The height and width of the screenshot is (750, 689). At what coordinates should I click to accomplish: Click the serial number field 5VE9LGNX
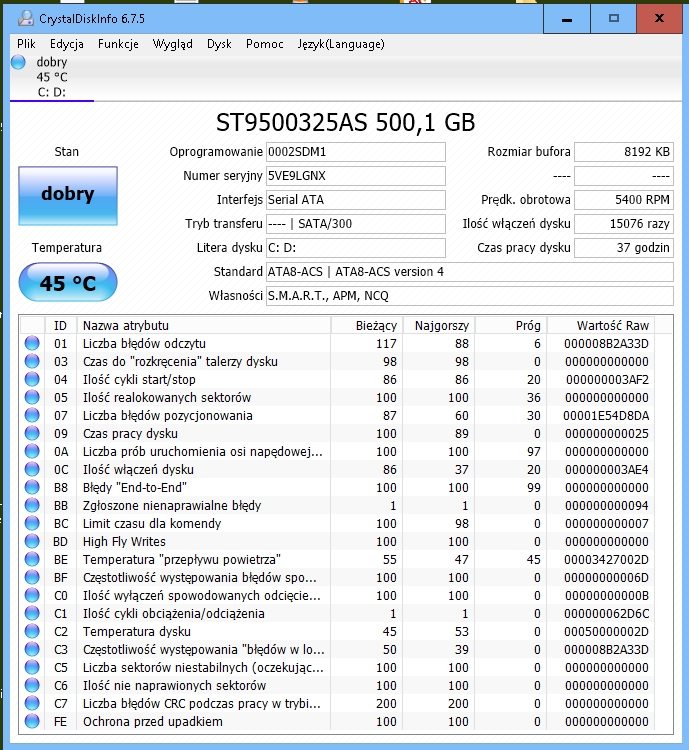coord(356,176)
